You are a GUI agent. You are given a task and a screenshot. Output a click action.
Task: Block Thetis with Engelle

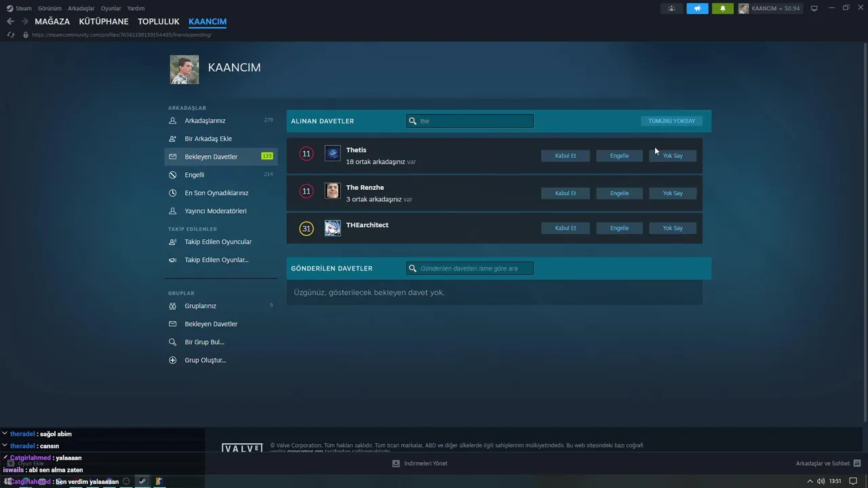coord(619,156)
